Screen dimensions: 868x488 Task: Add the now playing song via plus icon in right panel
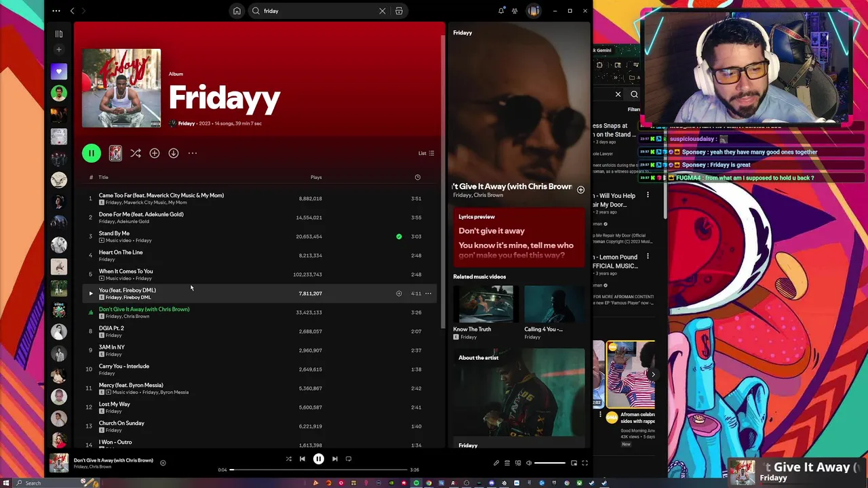tap(580, 190)
